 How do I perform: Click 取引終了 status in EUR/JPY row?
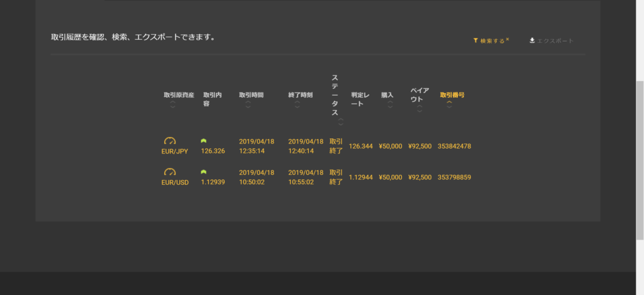(336, 147)
